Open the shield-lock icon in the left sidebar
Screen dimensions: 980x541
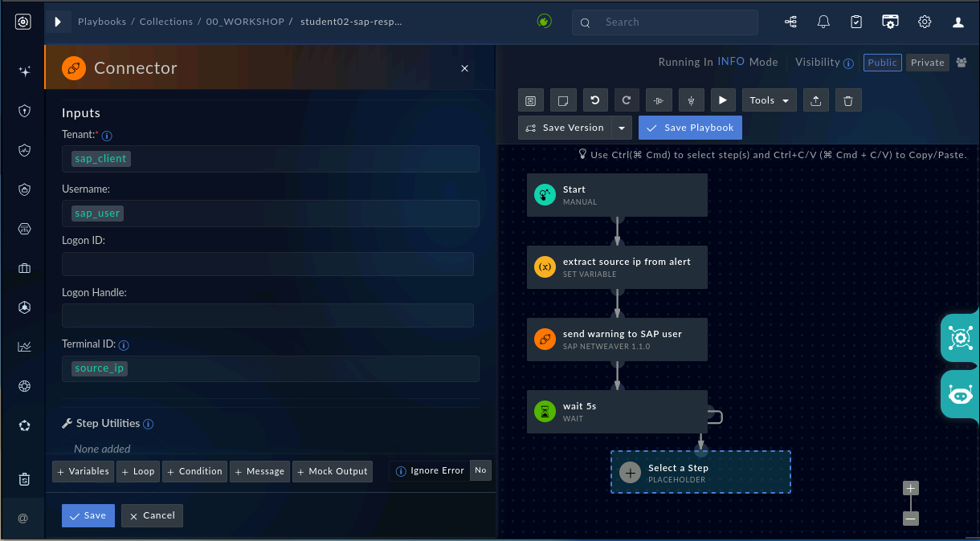point(25,111)
